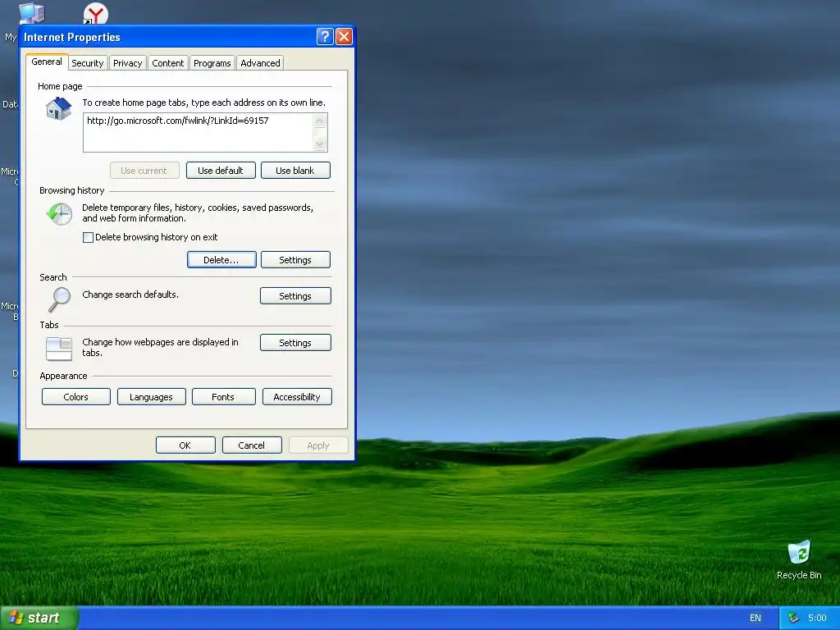Click the tabs window icon
840x630 pixels.
point(59,349)
